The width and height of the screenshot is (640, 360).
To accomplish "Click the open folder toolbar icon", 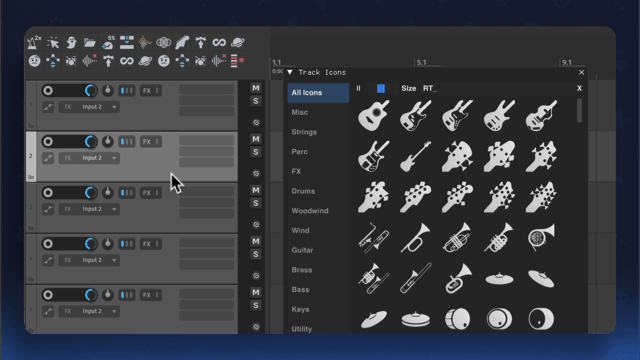I will [x=89, y=42].
